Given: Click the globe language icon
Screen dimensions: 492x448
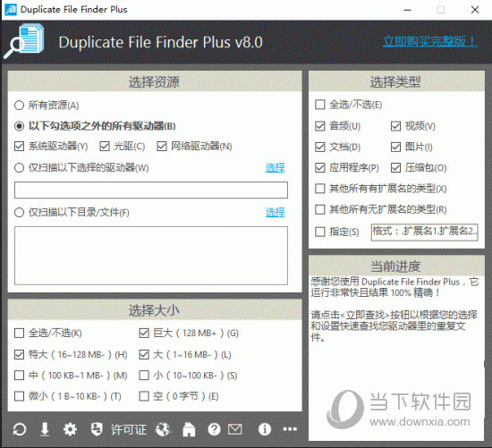Looking at the screenshot, I should tap(163, 429).
